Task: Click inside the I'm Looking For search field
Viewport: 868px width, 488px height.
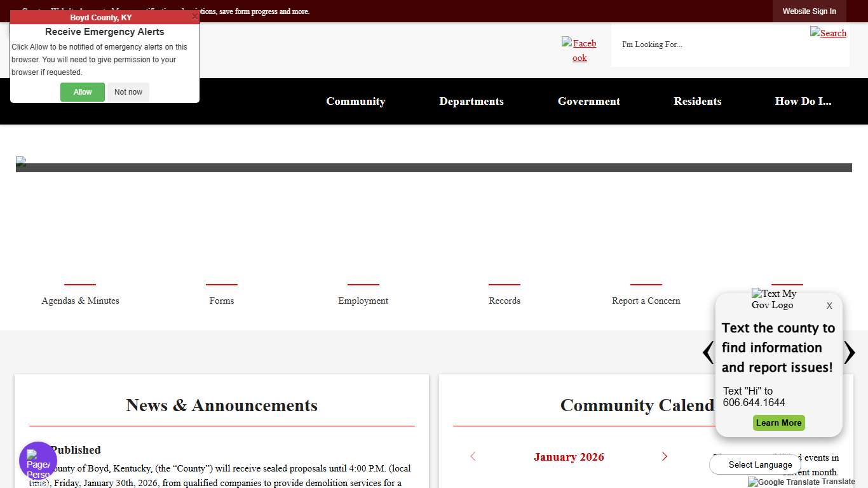Action: (699, 44)
